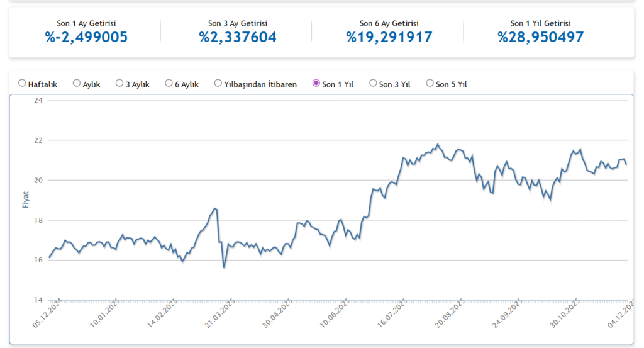Select the Haftalık radio button
This screenshot has width=644, height=348.
click(x=23, y=83)
